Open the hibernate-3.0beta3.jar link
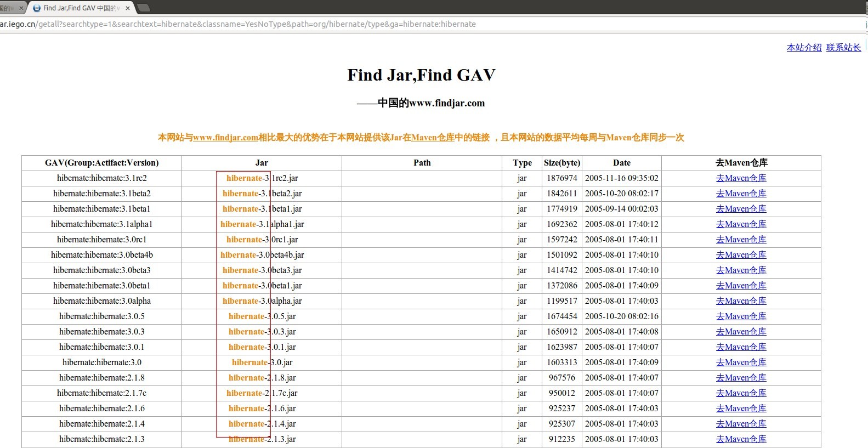The width and height of the screenshot is (868, 448). (262, 270)
